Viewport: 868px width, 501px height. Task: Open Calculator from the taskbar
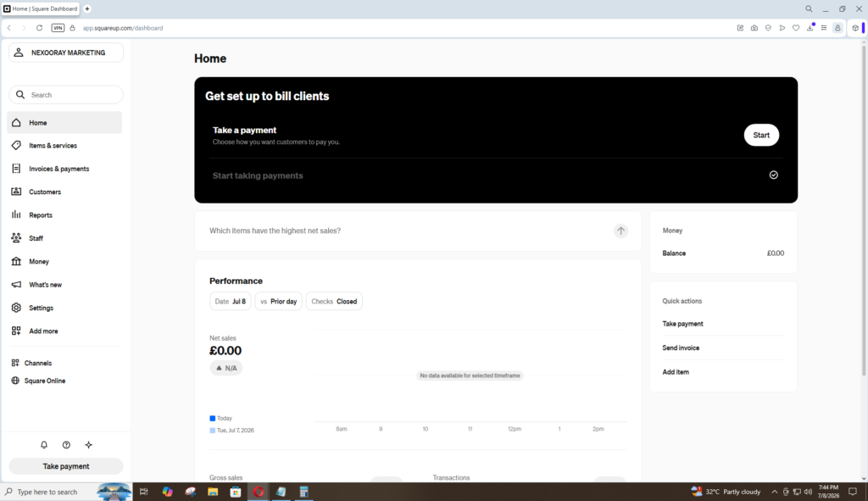303,492
